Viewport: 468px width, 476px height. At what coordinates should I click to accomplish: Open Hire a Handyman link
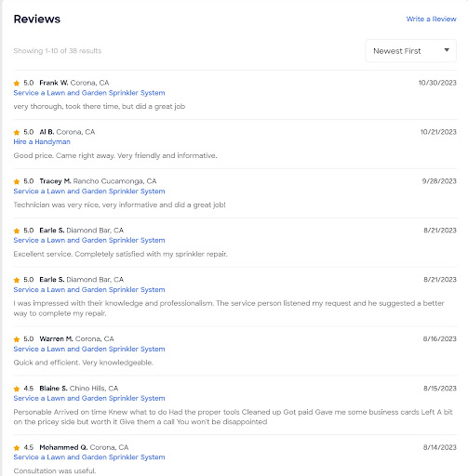(42, 142)
